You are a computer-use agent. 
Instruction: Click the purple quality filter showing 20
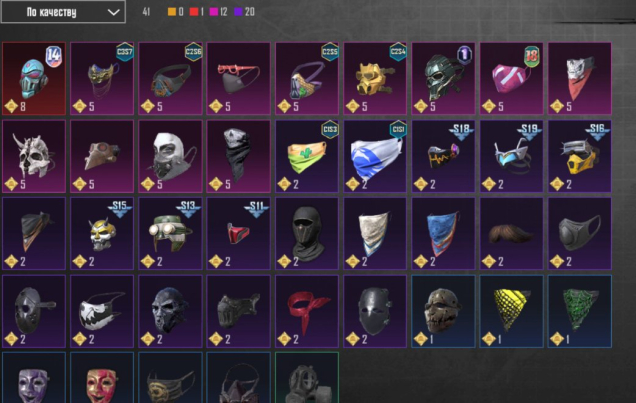point(245,12)
